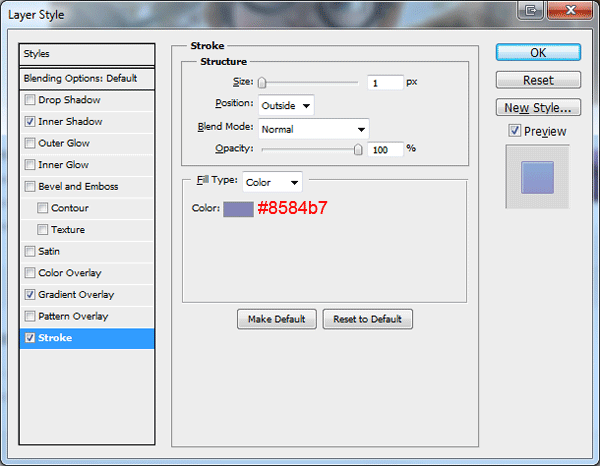Select the Styles row in left panel
The image size is (600, 466).
87,54
